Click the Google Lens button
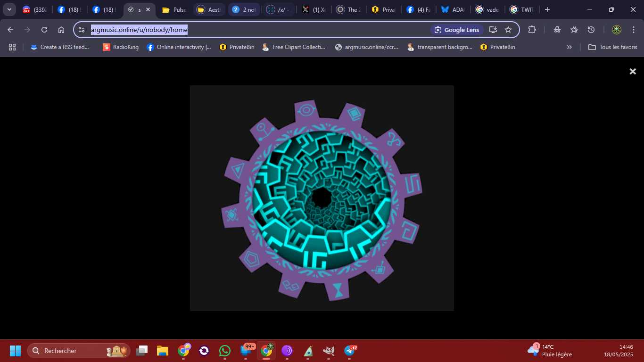 click(x=456, y=30)
